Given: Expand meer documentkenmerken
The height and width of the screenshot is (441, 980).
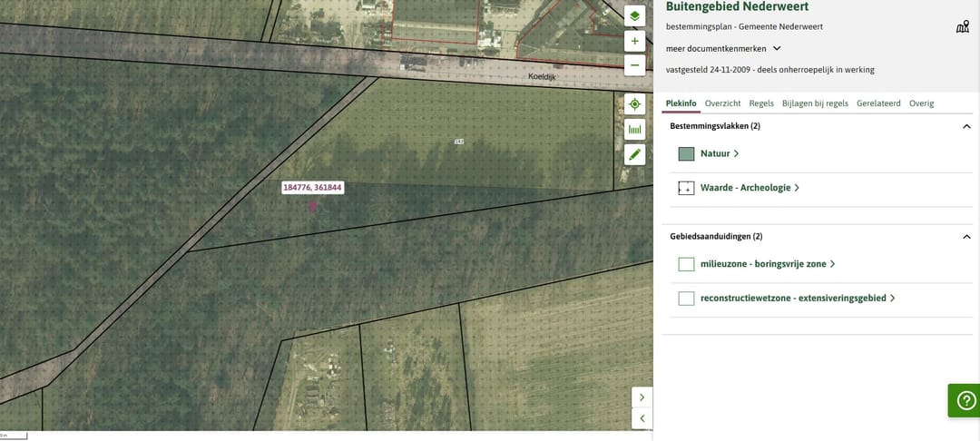Looking at the screenshot, I should 723,49.
